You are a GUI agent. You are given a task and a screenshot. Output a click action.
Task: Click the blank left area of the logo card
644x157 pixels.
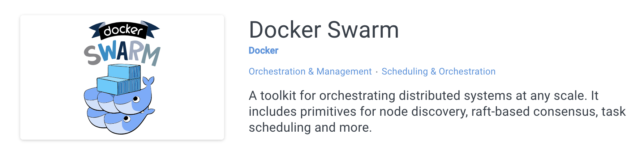tap(47, 77)
